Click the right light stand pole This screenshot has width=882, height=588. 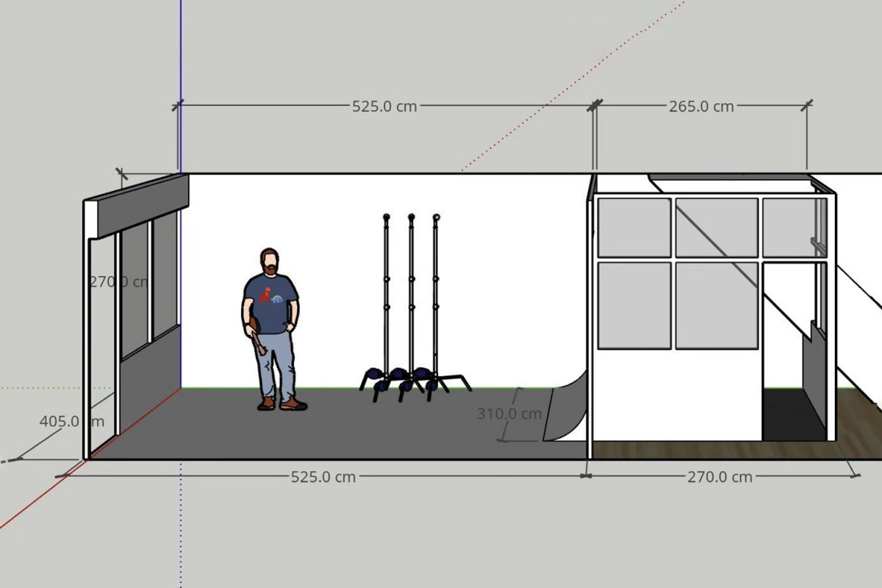436,294
